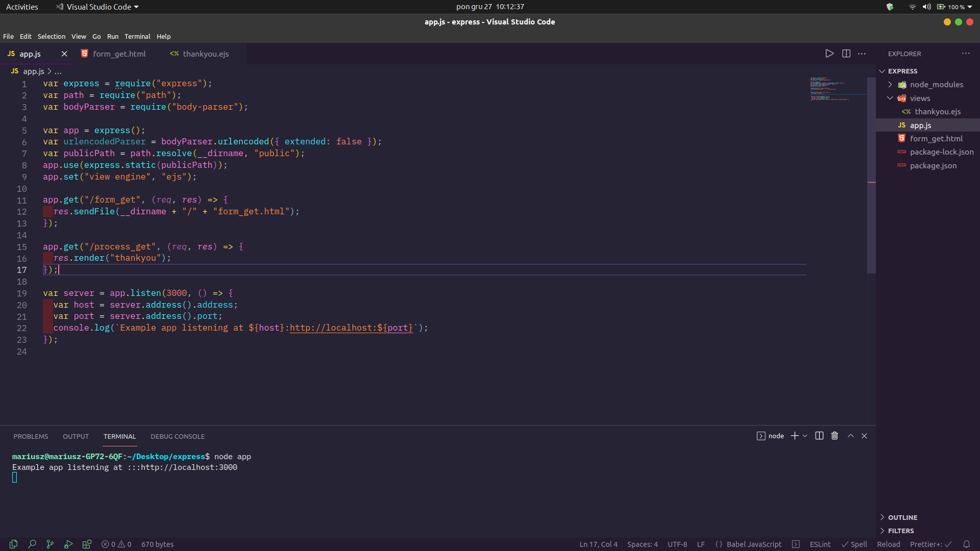This screenshot has width=980, height=551.
Task: Open the Terminal menu
Action: coord(137,36)
